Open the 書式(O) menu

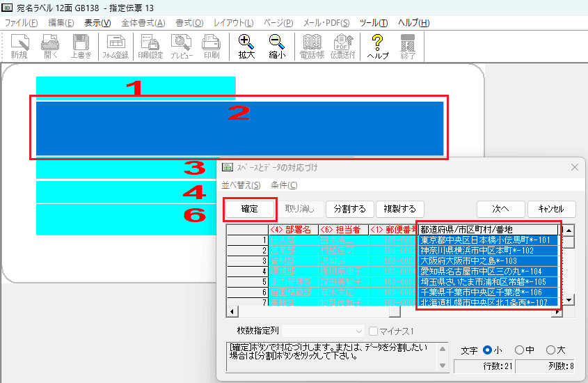pyautogui.click(x=189, y=23)
